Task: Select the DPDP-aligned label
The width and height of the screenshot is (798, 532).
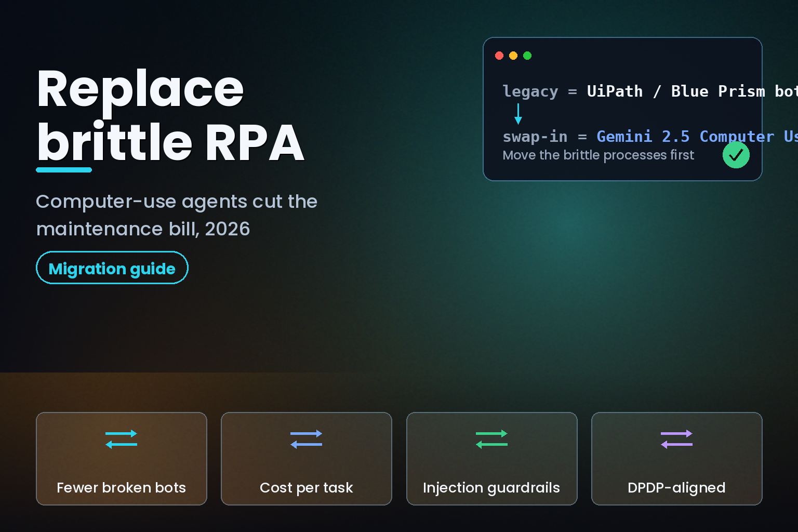Action: [x=676, y=487]
